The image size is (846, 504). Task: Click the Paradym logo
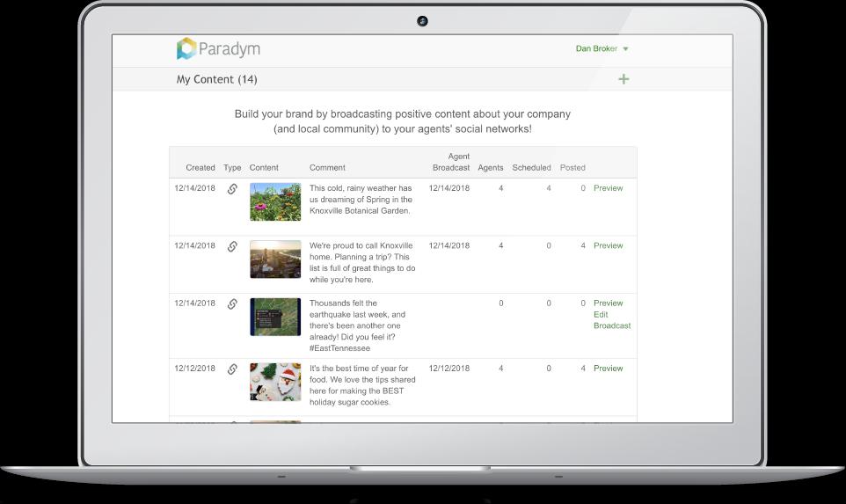218,48
